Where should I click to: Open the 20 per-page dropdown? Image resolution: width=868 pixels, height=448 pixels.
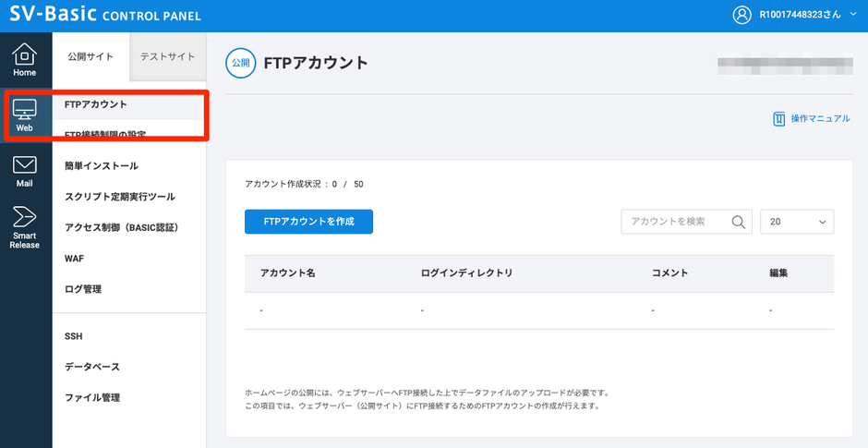tap(796, 222)
